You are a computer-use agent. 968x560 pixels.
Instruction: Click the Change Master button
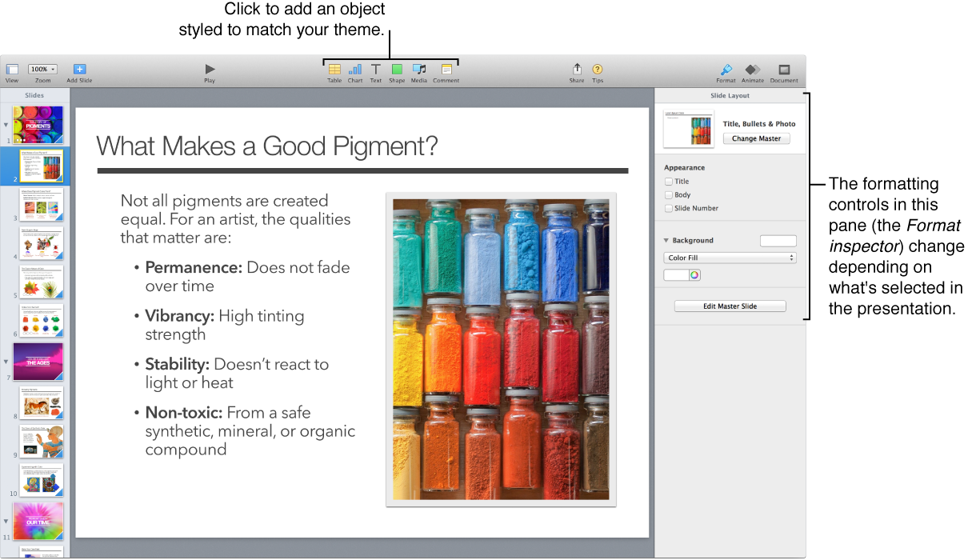(x=756, y=138)
